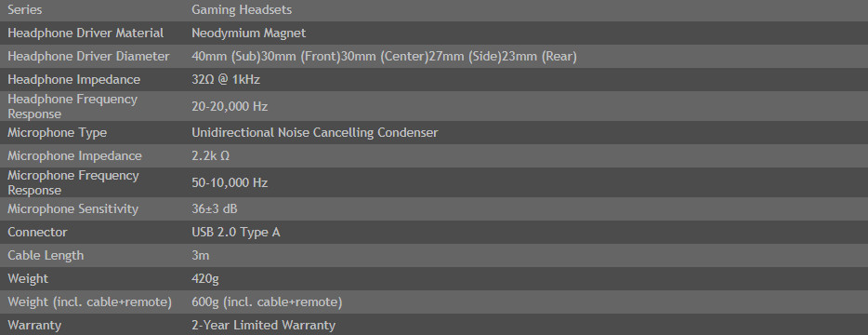This screenshot has width=868, height=335.
Task: Select the Unidirectional Noise Cancelling Condenser text
Action: 315,133
